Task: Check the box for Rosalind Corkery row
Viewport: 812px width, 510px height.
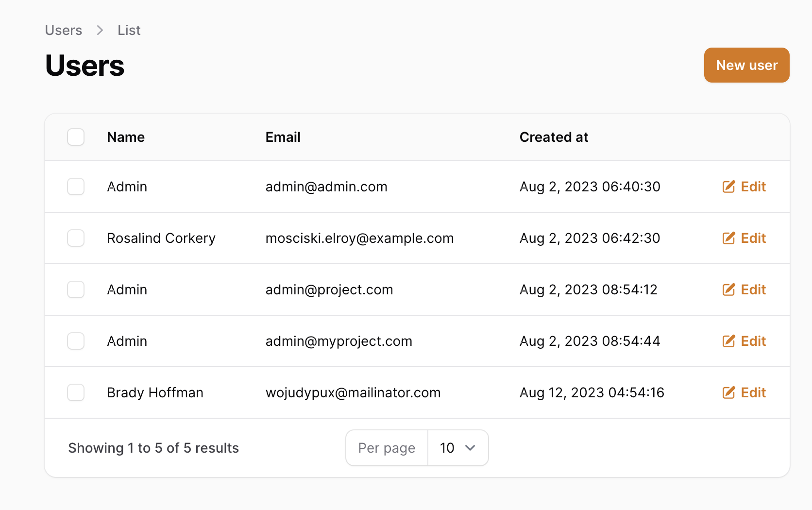Action: click(76, 238)
